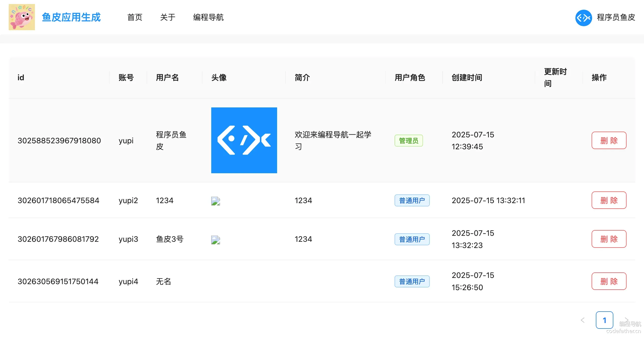Viewport: 644px width, 337px height.
Task: Click the blue user avatar in header
Action: click(583, 18)
